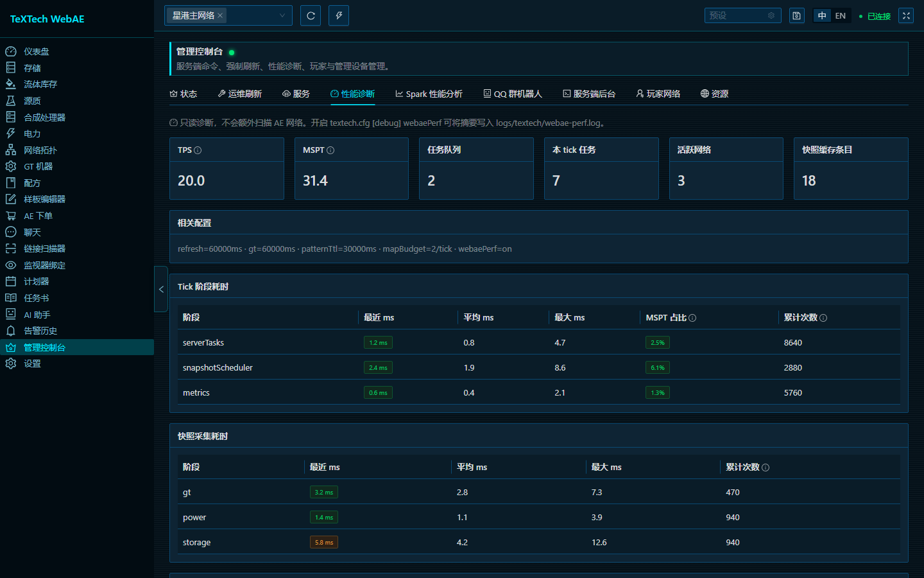Select GT 机器 sidebar item
Image resolution: width=924 pixels, height=578 pixels.
77,166
